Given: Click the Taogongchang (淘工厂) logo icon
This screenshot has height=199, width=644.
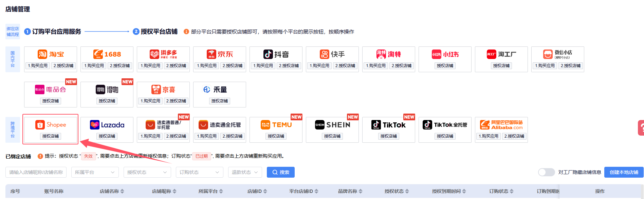Looking at the screenshot, I should click(492, 54).
